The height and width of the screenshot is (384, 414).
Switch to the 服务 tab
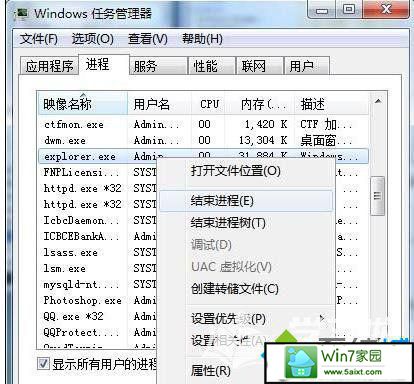pos(158,66)
